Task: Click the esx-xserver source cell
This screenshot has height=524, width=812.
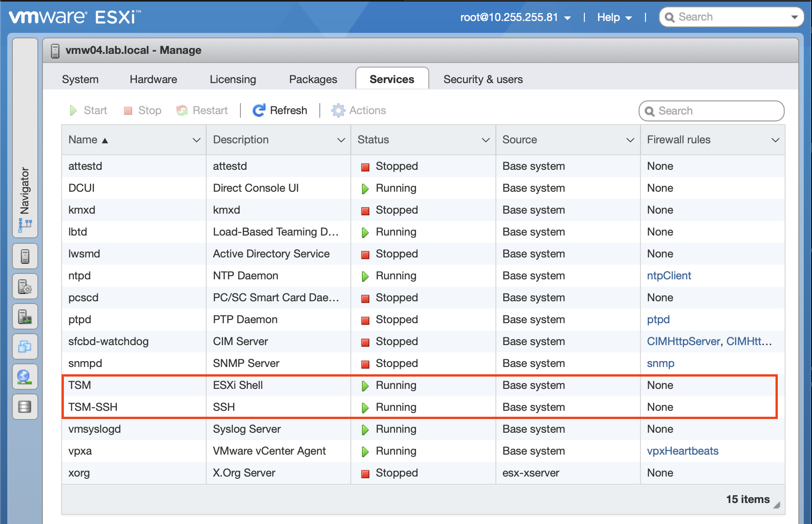Action: pyautogui.click(x=531, y=473)
